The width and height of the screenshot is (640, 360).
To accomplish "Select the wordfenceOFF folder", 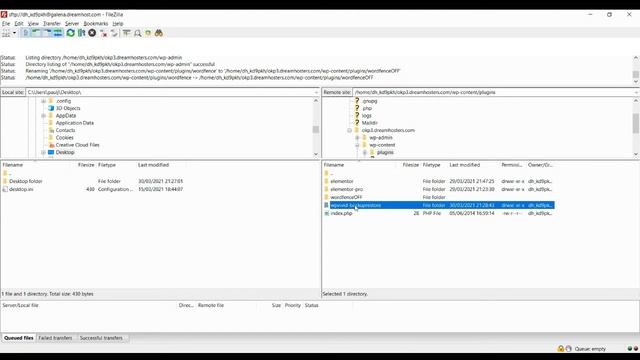I will click(x=346, y=197).
